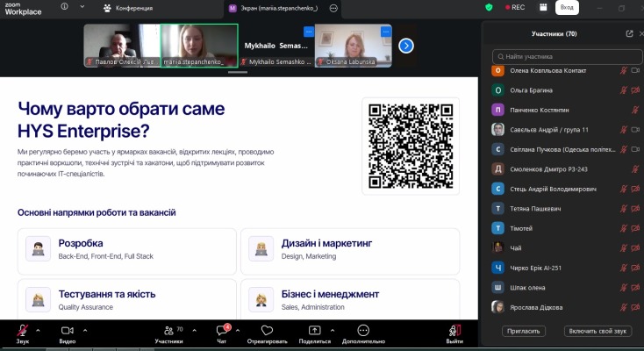644x351 pixels.
Task: Click the Выйти leave meeting icon
Action: coord(454,330)
